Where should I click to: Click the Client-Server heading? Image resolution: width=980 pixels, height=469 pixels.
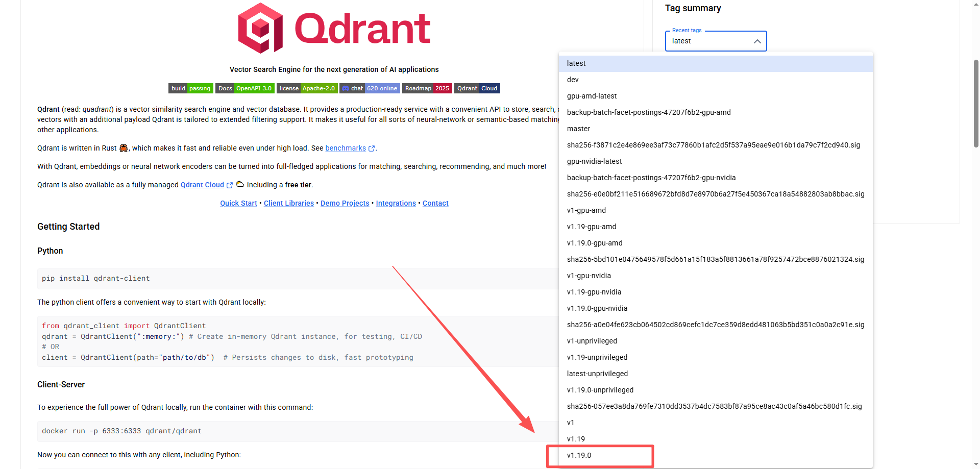[x=61, y=385]
